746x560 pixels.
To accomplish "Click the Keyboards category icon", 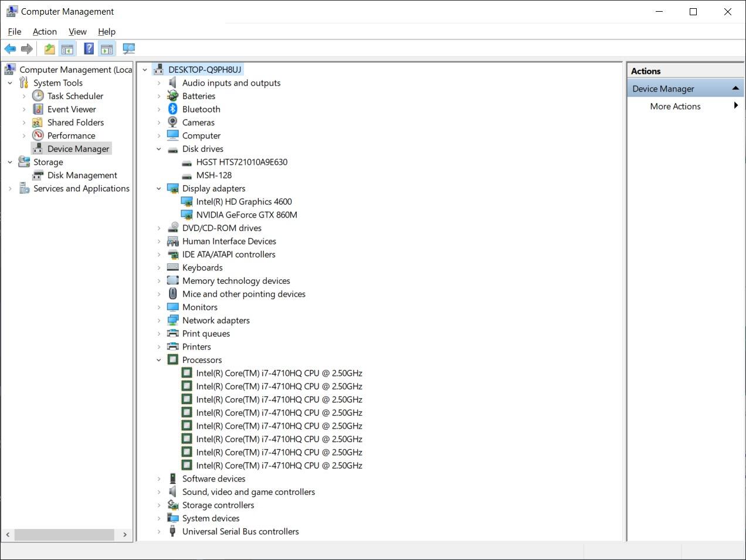I will 172,267.
